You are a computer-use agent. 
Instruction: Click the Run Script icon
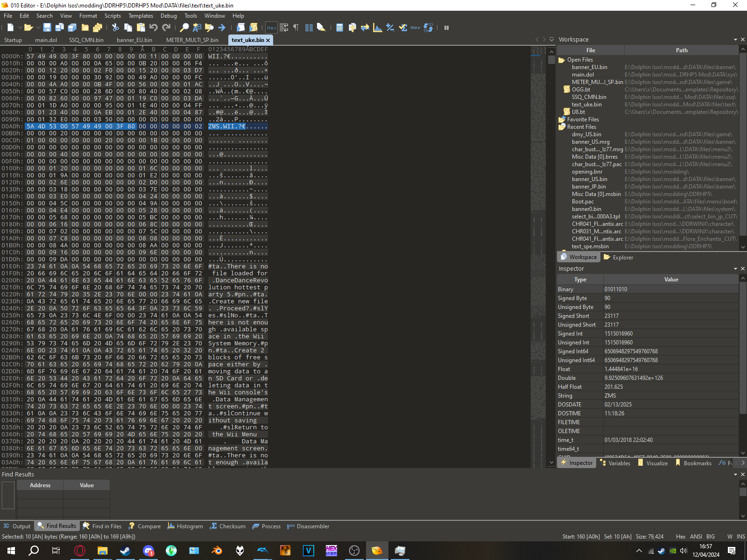[x=241, y=28]
